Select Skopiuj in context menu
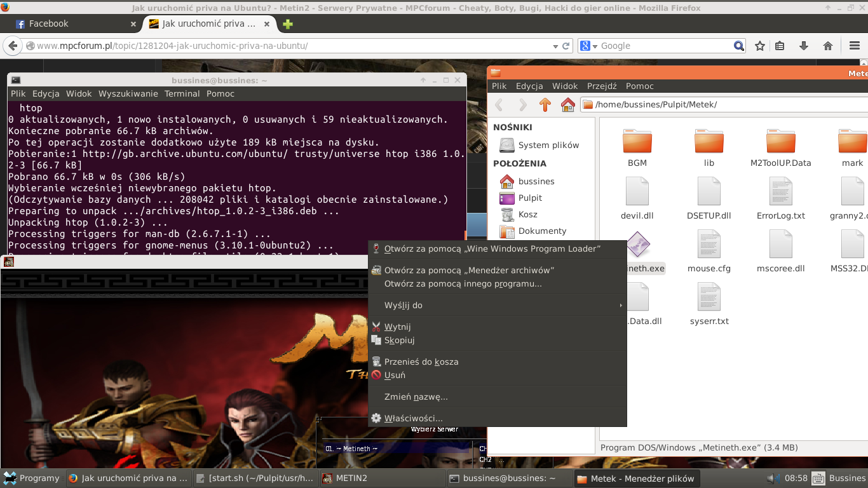Image resolution: width=868 pixels, height=488 pixels. click(x=497, y=340)
